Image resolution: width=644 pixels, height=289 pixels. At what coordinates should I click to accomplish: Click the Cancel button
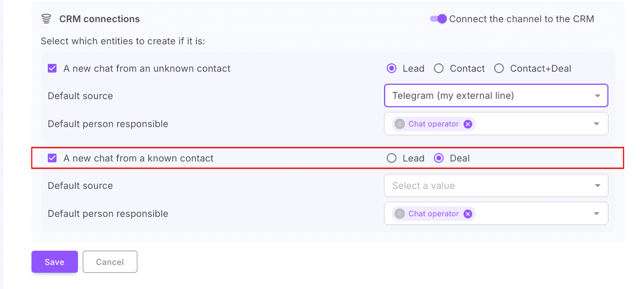[x=110, y=262]
